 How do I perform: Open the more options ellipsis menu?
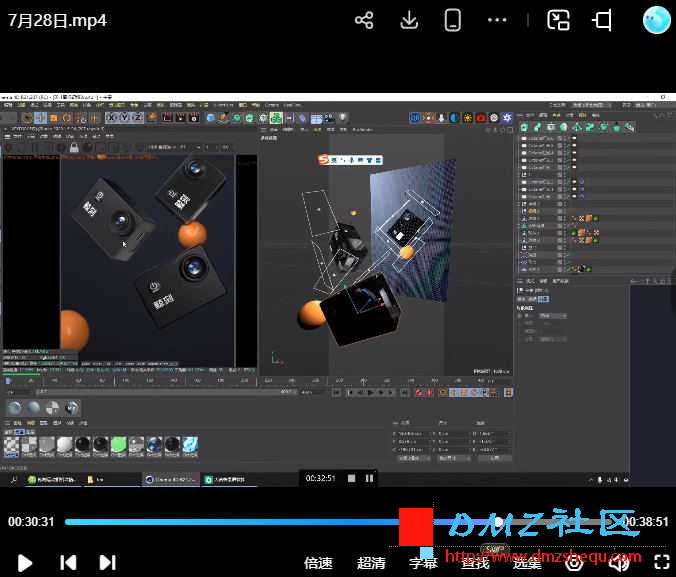(x=497, y=20)
